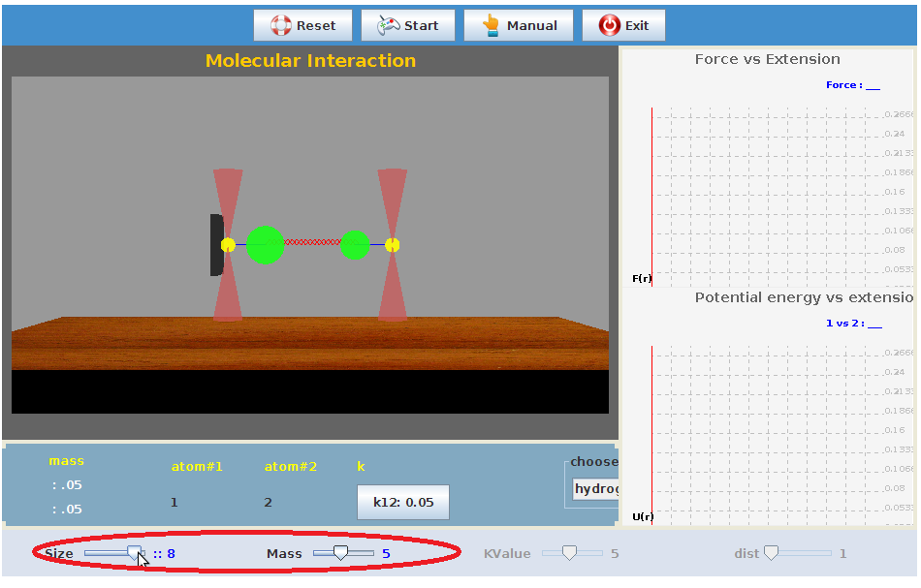Click the red power icon on Exit
The height and width of the screenshot is (588, 921).
(610, 26)
